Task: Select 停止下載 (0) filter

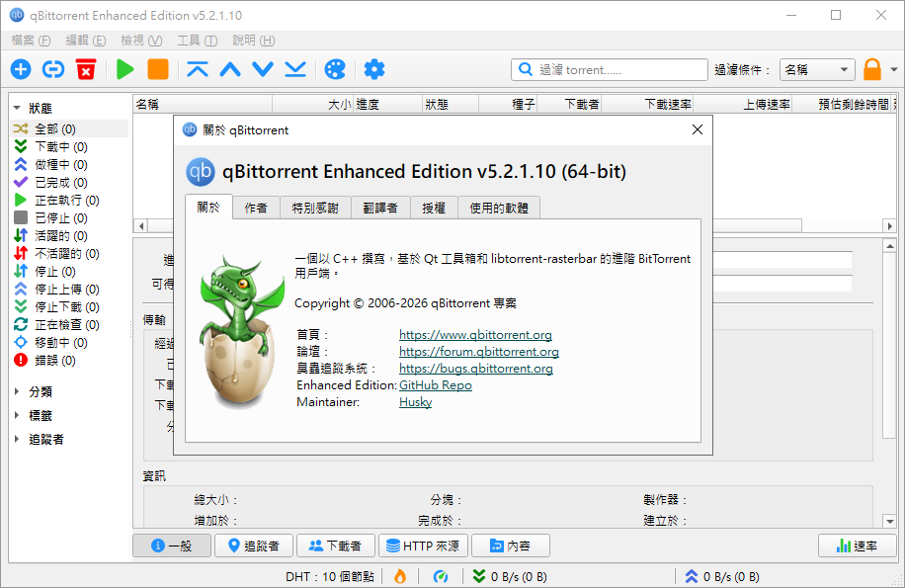Action: pyautogui.click(x=69, y=307)
